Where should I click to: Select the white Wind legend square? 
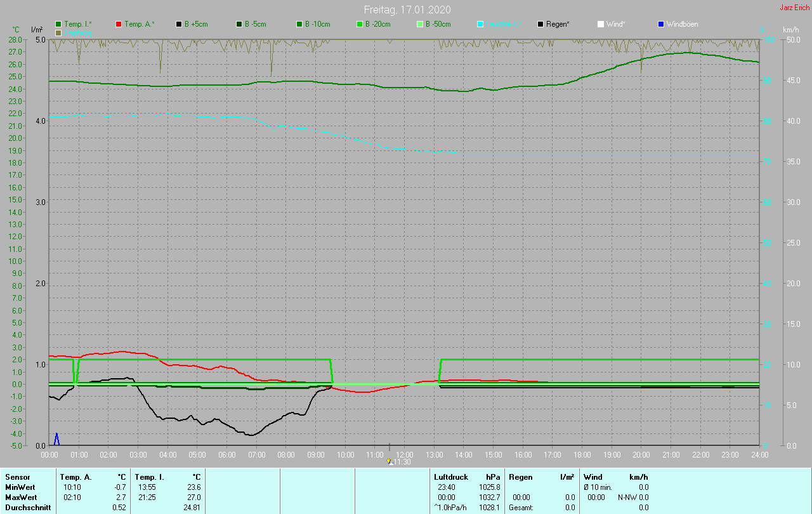point(601,24)
